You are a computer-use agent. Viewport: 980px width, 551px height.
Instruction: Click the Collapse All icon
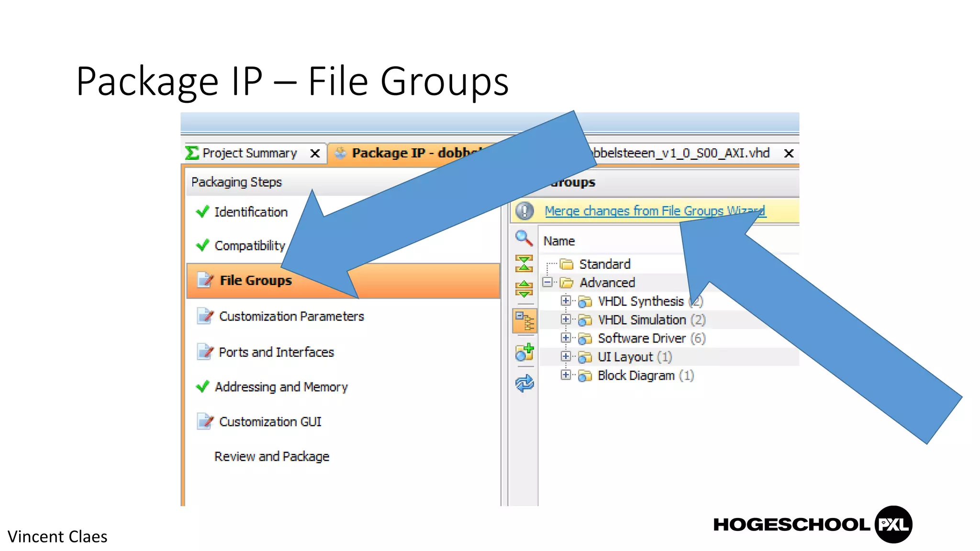524,264
